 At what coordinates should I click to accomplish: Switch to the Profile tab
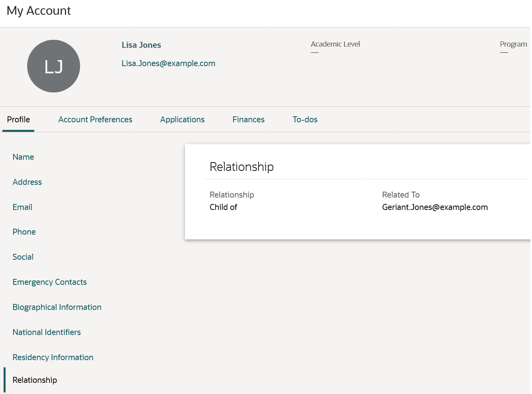coord(18,120)
